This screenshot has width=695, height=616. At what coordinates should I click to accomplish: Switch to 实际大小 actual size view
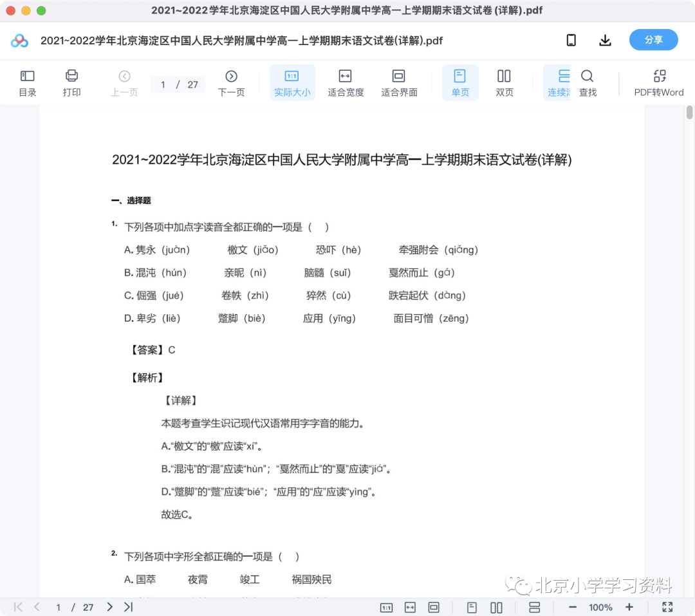[x=292, y=83]
